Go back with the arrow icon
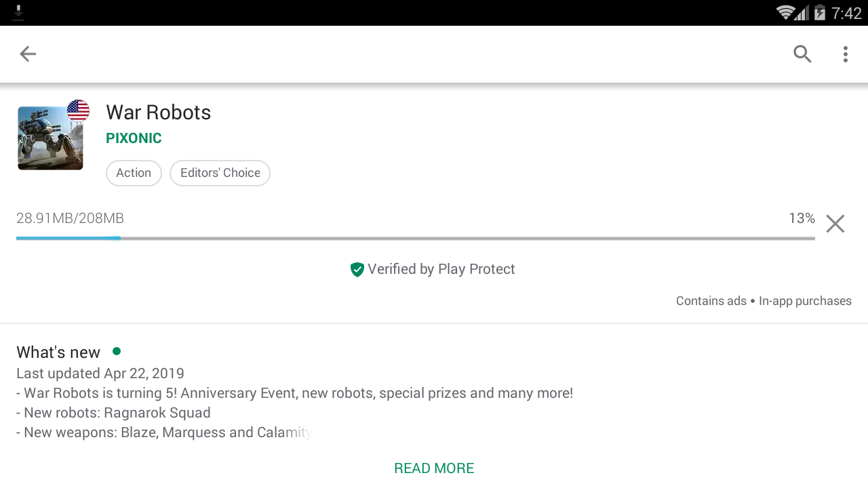 point(28,54)
